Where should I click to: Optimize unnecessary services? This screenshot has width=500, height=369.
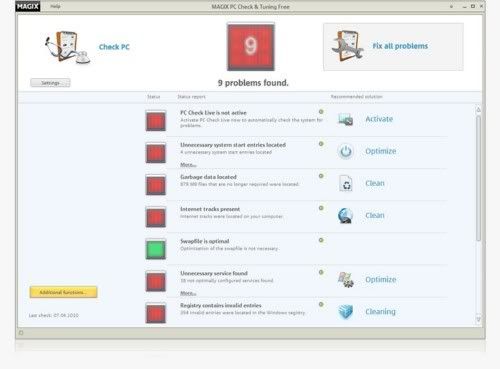pos(381,280)
